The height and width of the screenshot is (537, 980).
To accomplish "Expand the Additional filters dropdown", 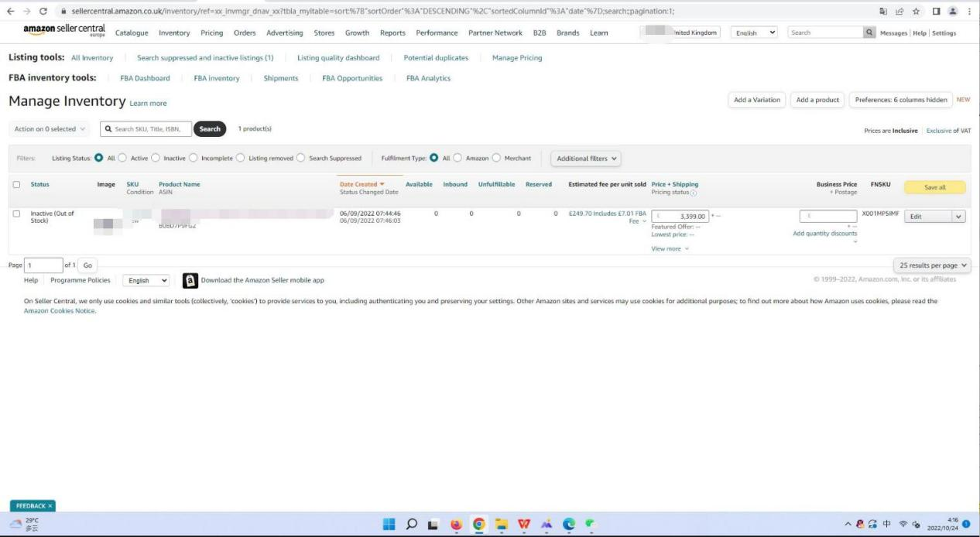I will pyautogui.click(x=587, y=159).
